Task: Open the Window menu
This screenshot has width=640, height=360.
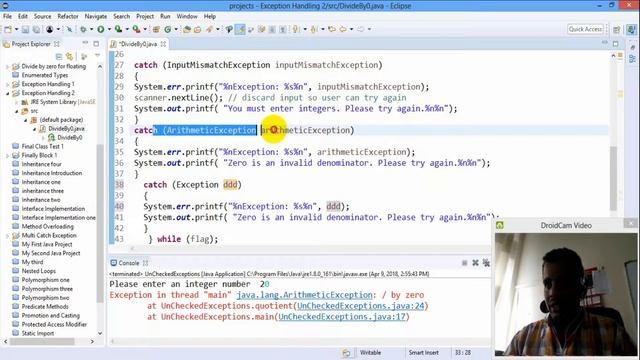Action: click(x=187, y=16)
